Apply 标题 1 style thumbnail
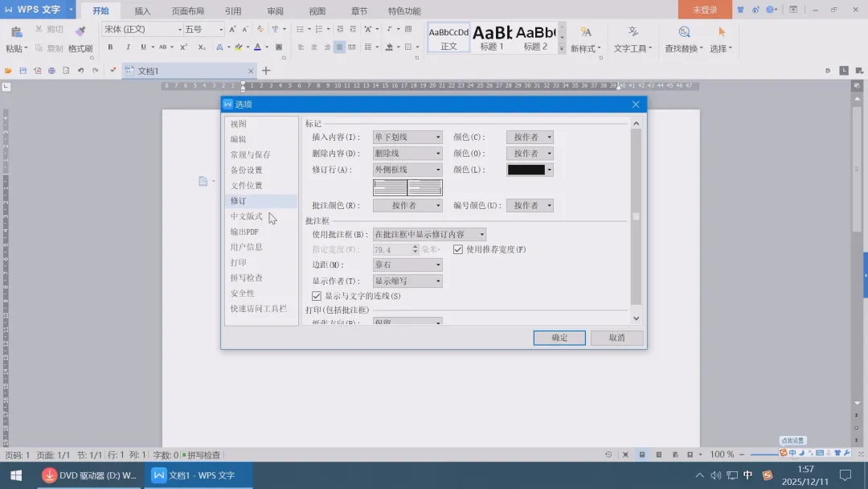The height and width of the screenshot is (489, 868). [x=492, y=39]
